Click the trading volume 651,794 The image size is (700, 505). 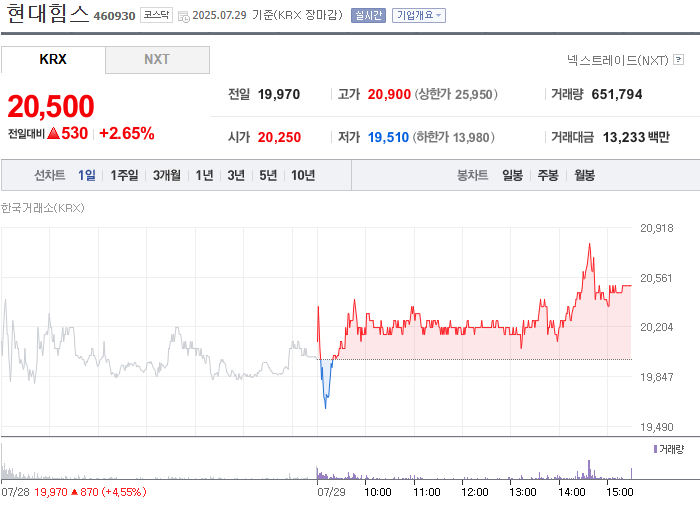617,94
